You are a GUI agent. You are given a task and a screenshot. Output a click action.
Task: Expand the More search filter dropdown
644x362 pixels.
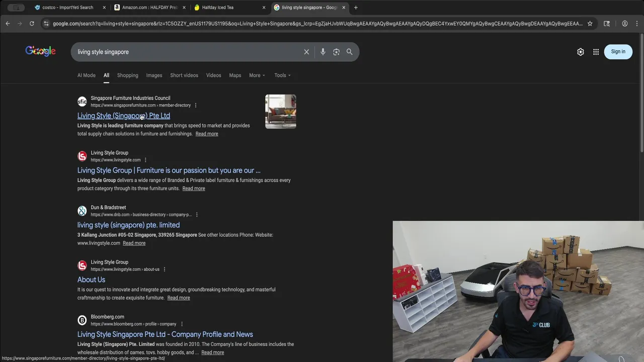(257, 75)
